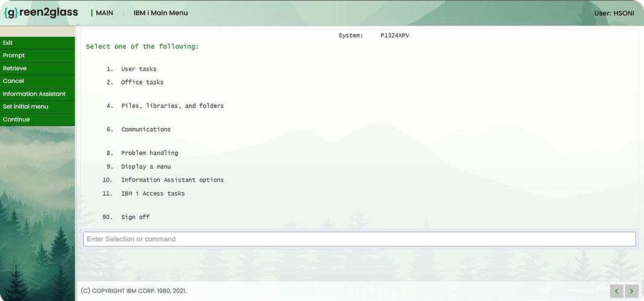Open Office tasks menu option
Screen dimensions: 644x301
pos(142,82)
